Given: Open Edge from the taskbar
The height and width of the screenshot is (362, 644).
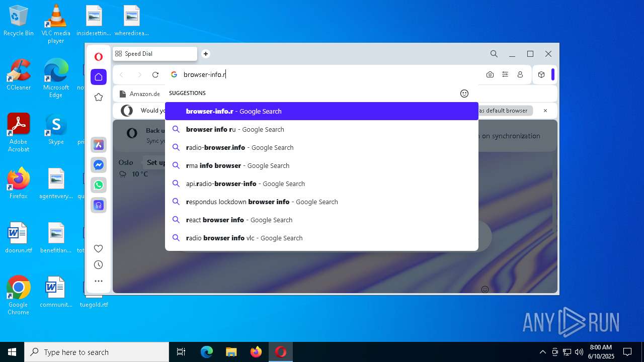Looking at the screenshot, I should (x=207, y=352).
